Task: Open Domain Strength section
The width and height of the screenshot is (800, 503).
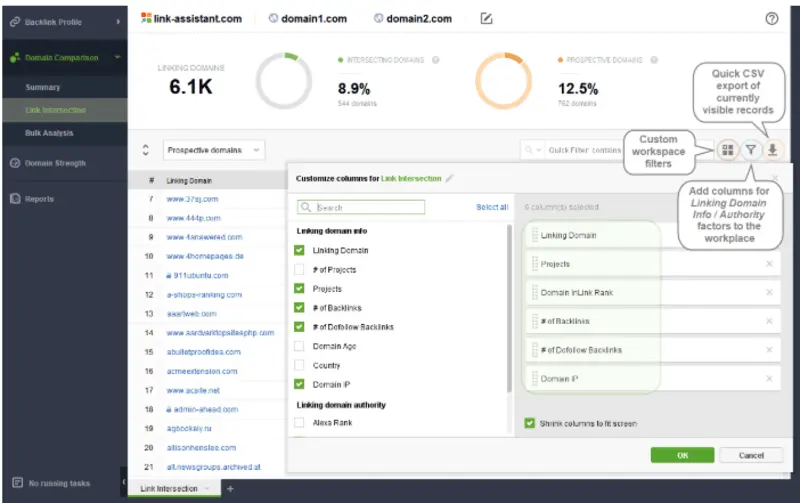Action: pos(56,163)
